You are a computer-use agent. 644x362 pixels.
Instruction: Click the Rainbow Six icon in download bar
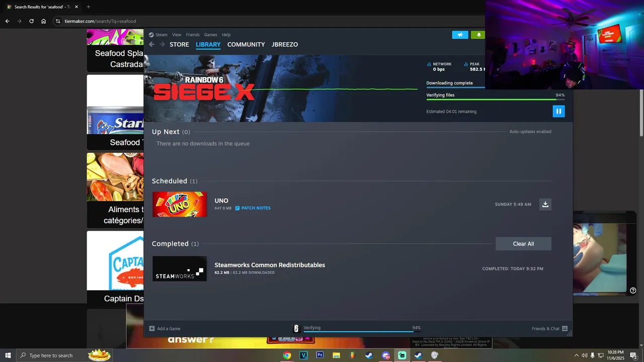[296, 328]
